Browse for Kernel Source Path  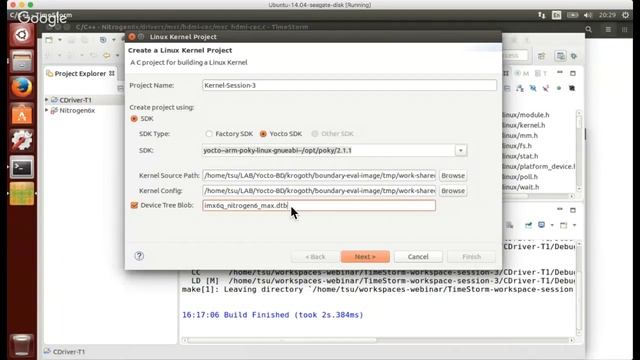[453, 176]
